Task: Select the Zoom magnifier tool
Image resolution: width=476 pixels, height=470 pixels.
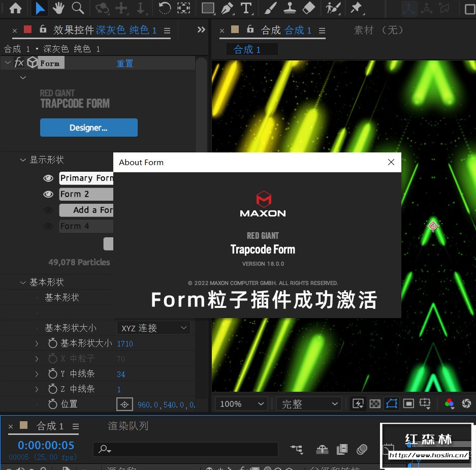Action: coord(78,8)
